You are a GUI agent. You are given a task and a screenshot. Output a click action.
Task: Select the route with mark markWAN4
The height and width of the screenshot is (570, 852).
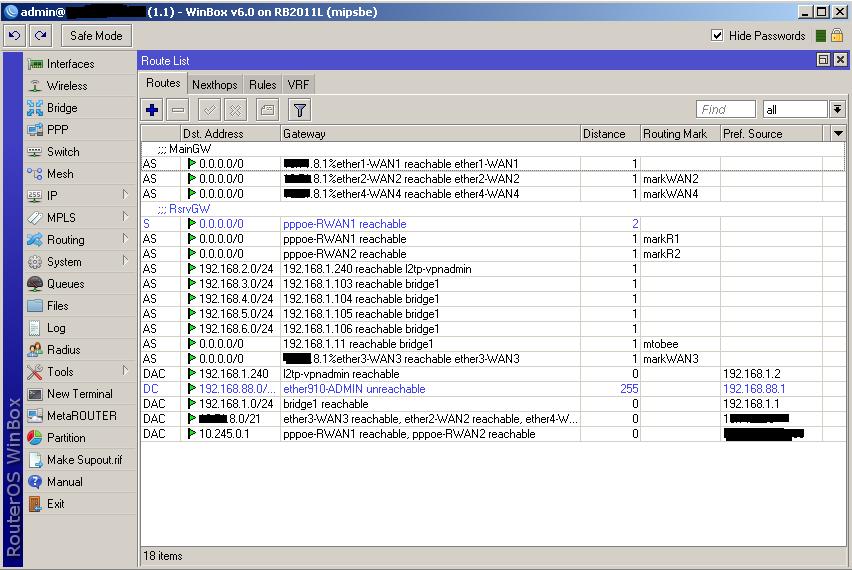tap(492, 194)
